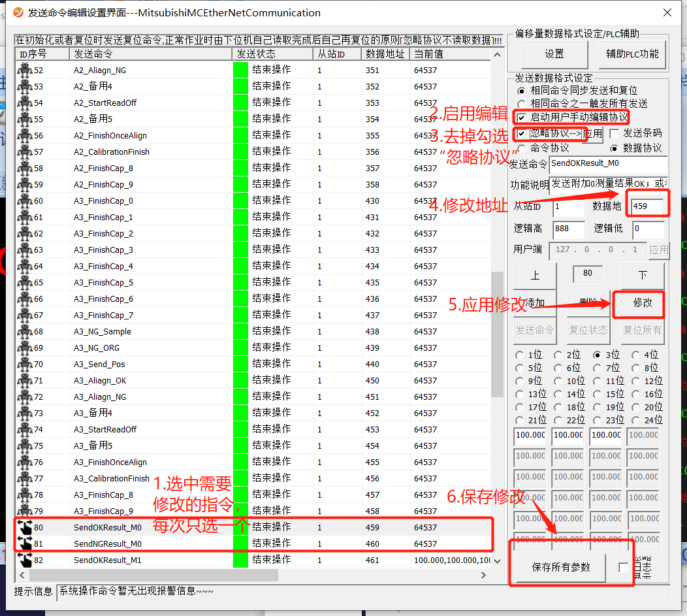The width and height of the screenshot is (687, 616).
Task: Click the app icon in the title bar
Action: click(x=19, y=12)
